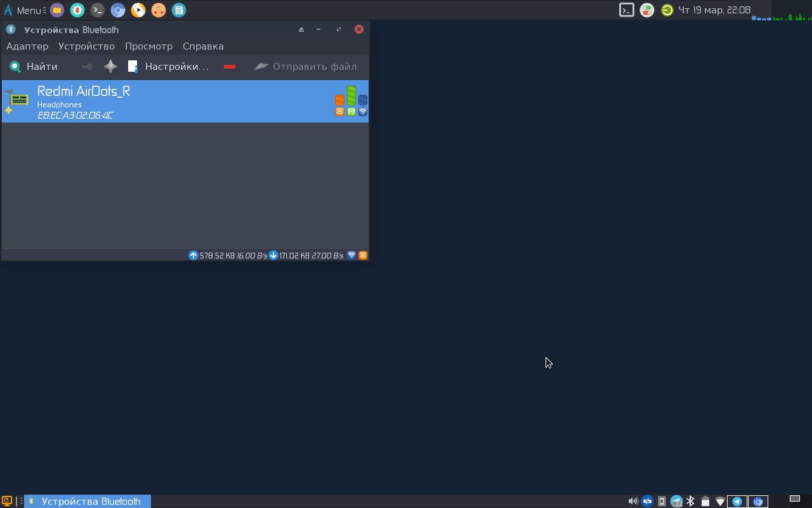
Task: Open the Просмотр menu
Action: (x=148, y=46)
